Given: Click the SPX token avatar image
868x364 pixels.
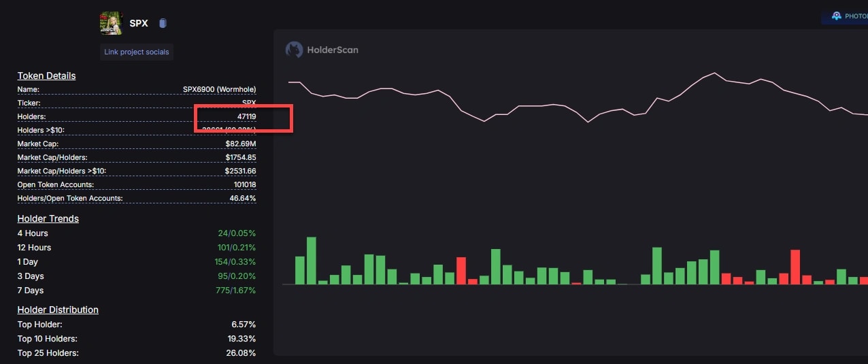Looking at the screenshot, I should (111, 23).
